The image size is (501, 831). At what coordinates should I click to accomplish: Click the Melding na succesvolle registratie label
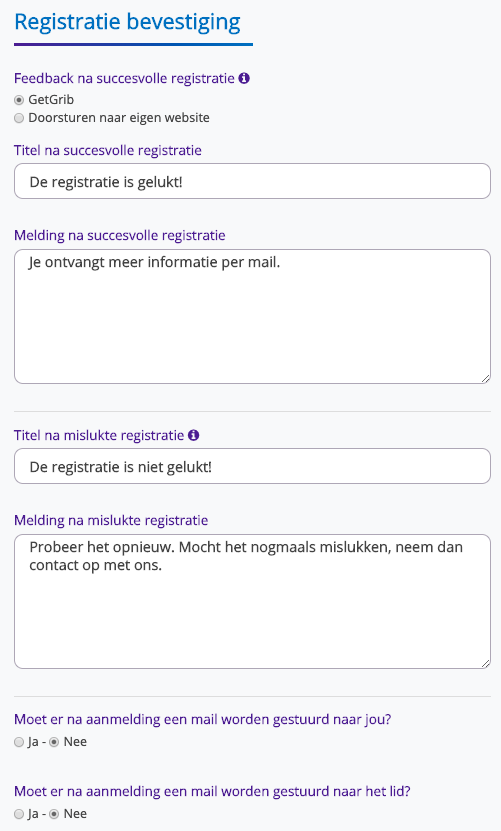coord(119,235)
